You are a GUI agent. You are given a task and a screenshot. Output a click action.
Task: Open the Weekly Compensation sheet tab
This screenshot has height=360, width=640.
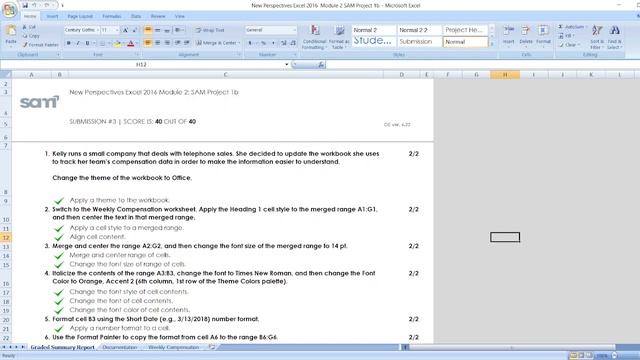[x=173, y=347]
